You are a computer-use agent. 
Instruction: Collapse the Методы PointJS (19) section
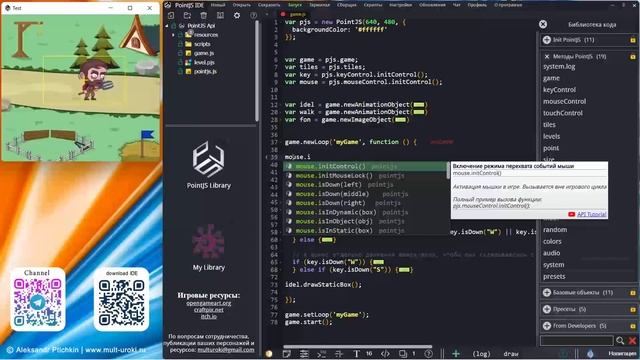[547, 57]
